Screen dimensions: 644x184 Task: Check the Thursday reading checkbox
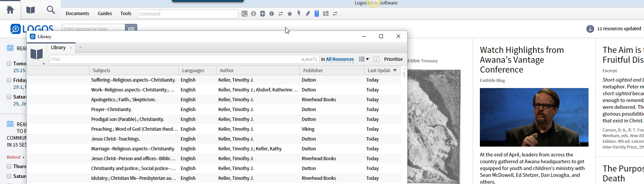9,166
